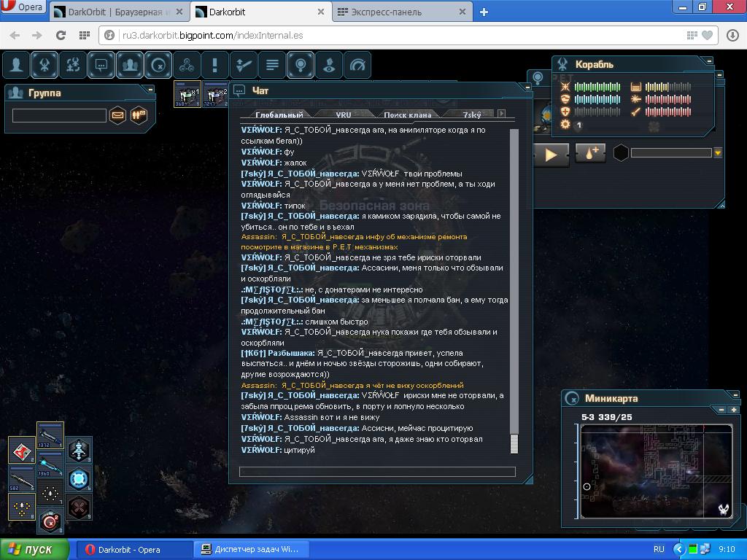Screen dimensions: 747x560
Task: Select rocket slot 1 with 1372 ammo
Action: 50,435
